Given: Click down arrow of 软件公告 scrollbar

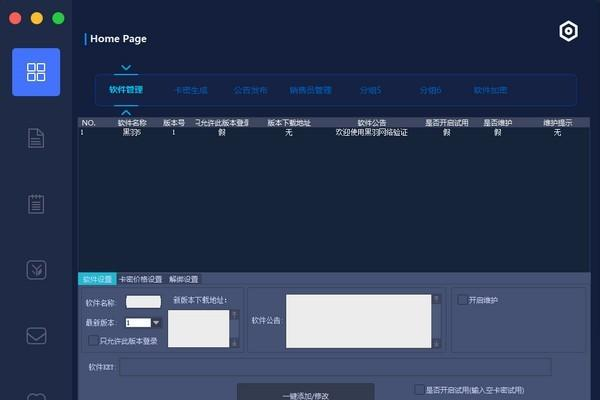Looking at the screenshot, I should (436, 344).
